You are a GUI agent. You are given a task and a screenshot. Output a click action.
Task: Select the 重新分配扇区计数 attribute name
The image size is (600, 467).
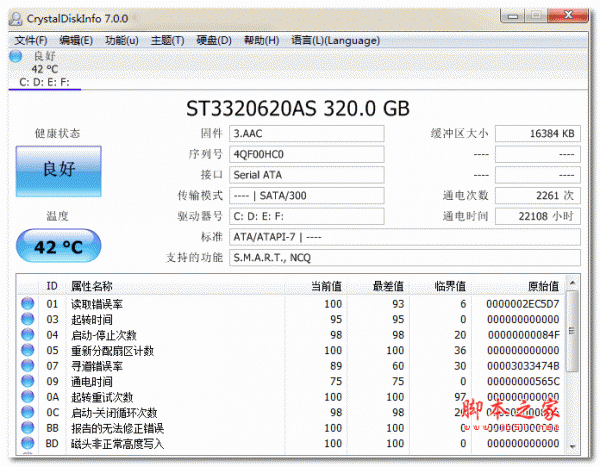(112, 350)
